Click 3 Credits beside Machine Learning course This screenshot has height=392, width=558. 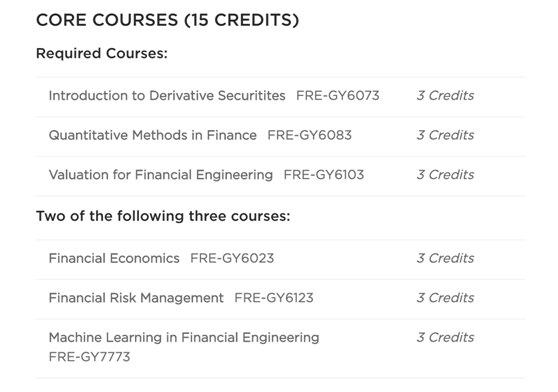pos(445,338)
